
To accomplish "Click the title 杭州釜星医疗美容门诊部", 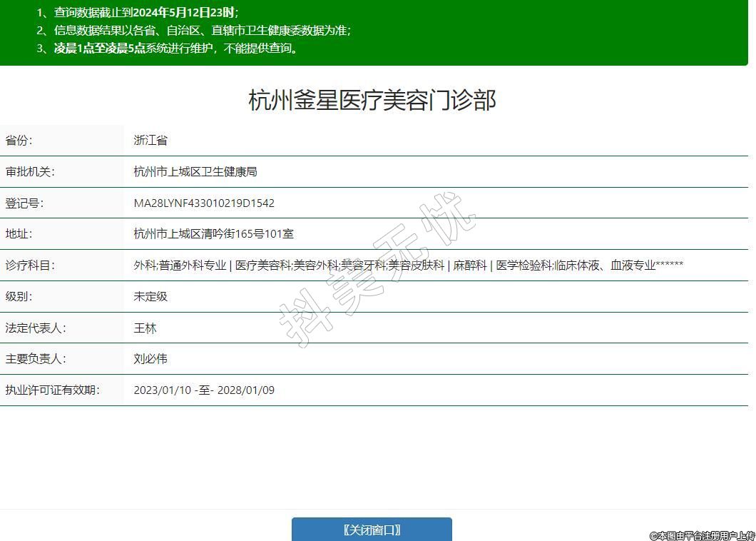I will 372,100.
